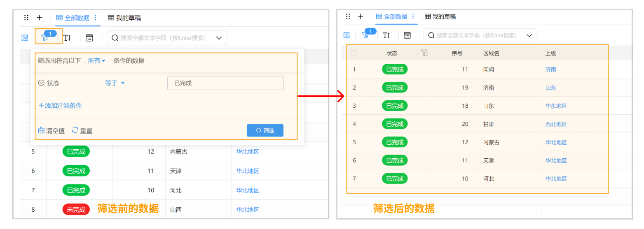This screenshot has width=644, height=229.
Task: Open 华北地区 link in left panel 河北 row
Action: tap(248, 190)
